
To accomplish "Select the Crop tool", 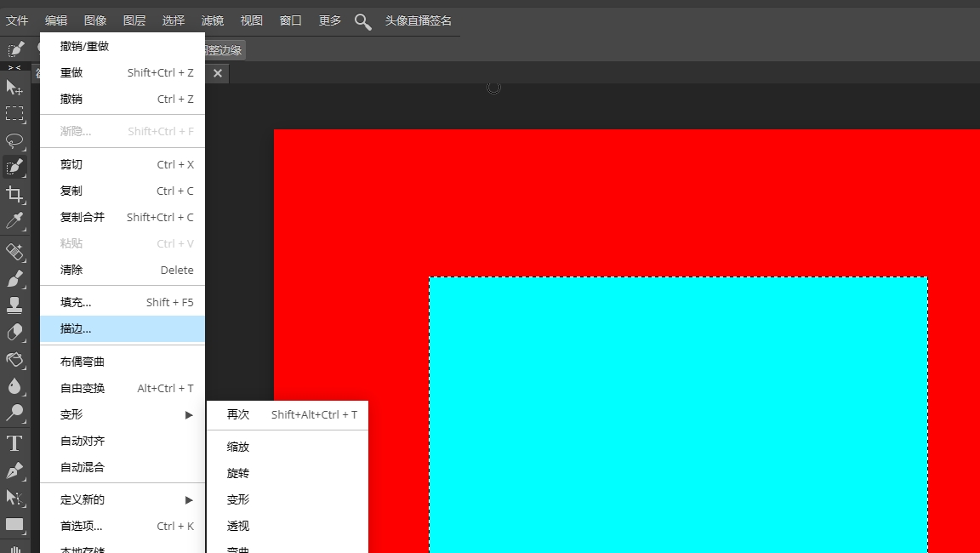I will (13, 194).
